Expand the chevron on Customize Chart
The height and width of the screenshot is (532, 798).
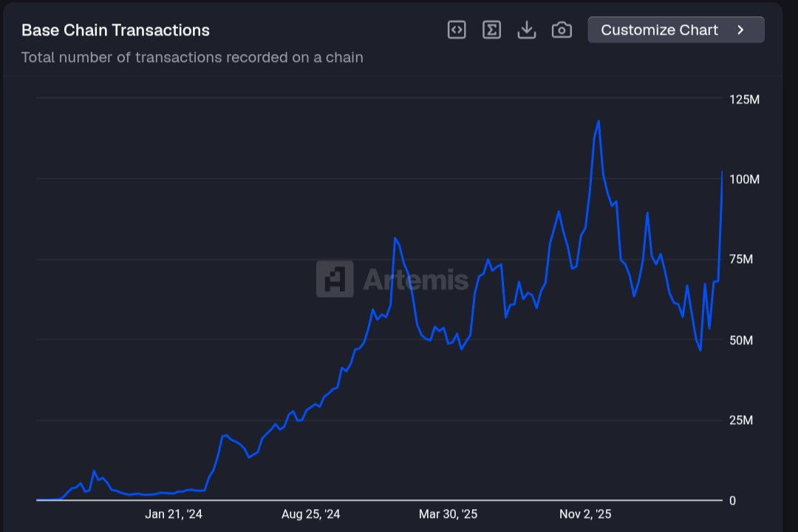740,30
